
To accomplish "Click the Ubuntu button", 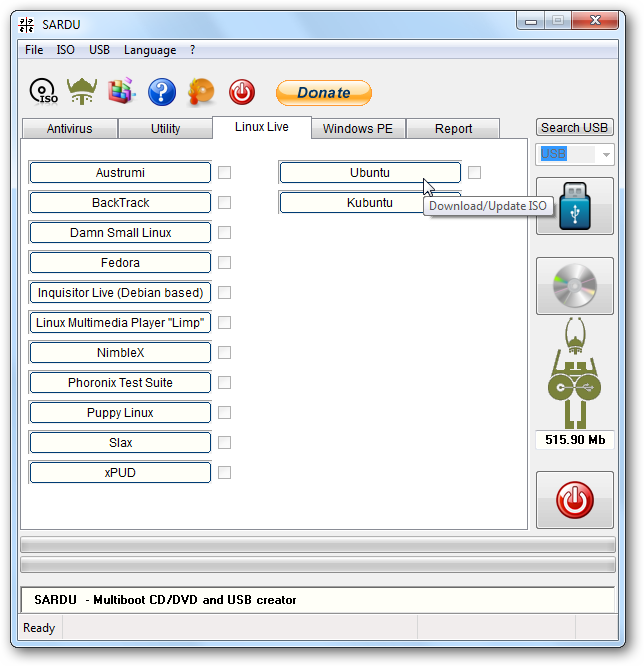I will [370, 172].
